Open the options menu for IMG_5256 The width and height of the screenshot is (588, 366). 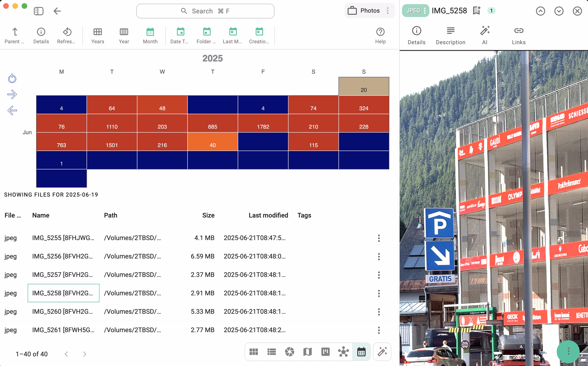[379, 257]
